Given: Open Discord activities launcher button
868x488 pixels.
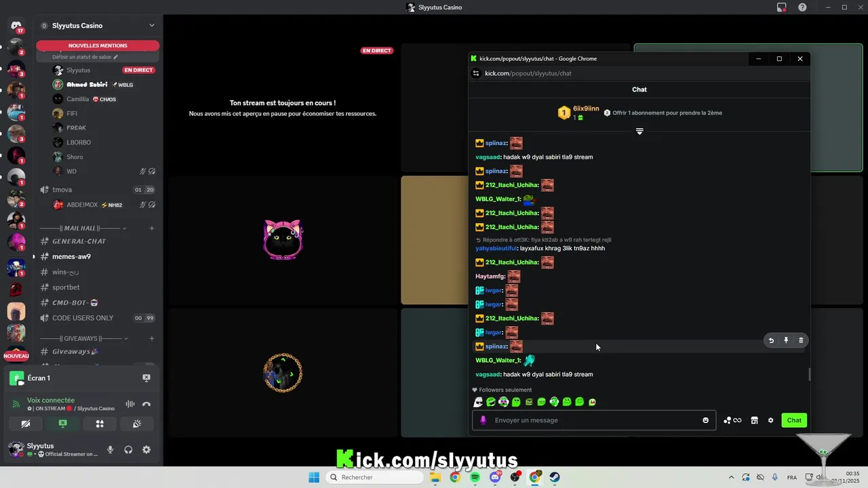Looking at the screenshot, I should (x=100, y=424).
